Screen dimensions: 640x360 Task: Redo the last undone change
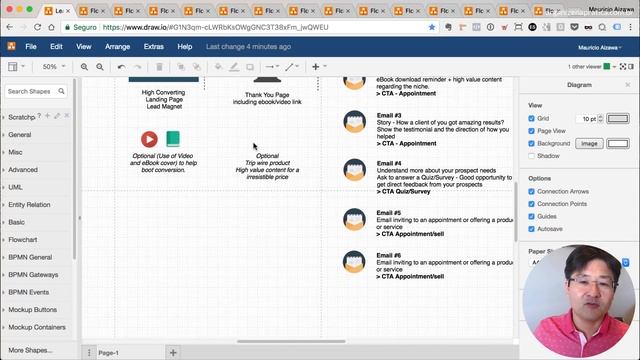[x=138, y=67]
